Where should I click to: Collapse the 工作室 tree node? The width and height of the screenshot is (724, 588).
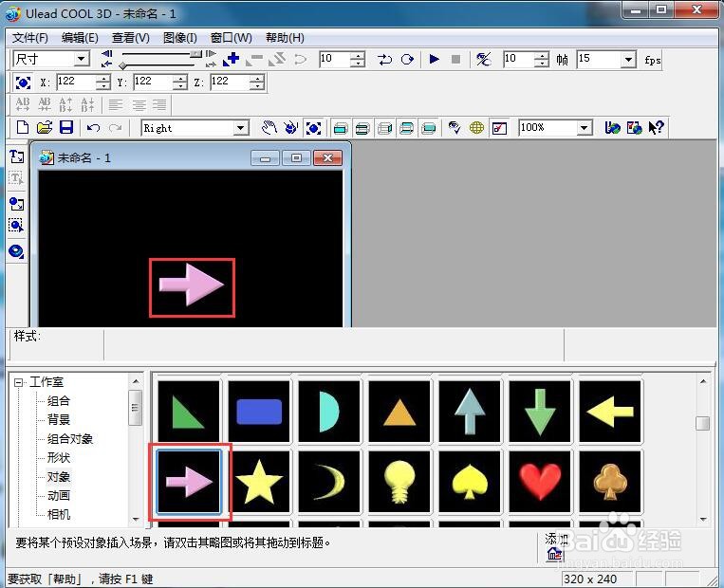point(18,382)
